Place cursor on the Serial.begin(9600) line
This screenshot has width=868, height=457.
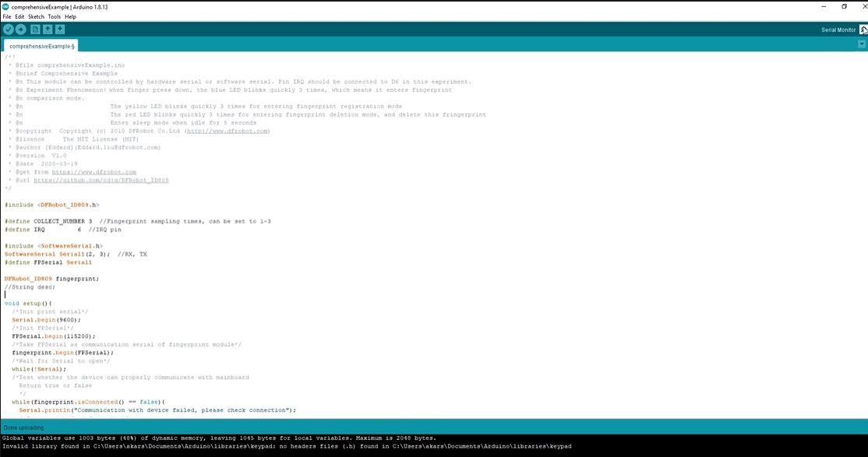click(x=47, y=319)
